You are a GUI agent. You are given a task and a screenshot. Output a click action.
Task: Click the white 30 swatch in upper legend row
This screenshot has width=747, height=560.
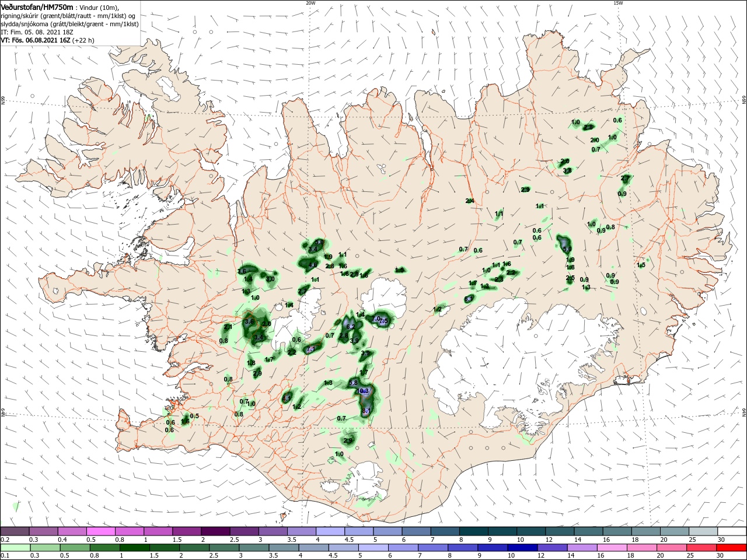(x=732, y=531)
